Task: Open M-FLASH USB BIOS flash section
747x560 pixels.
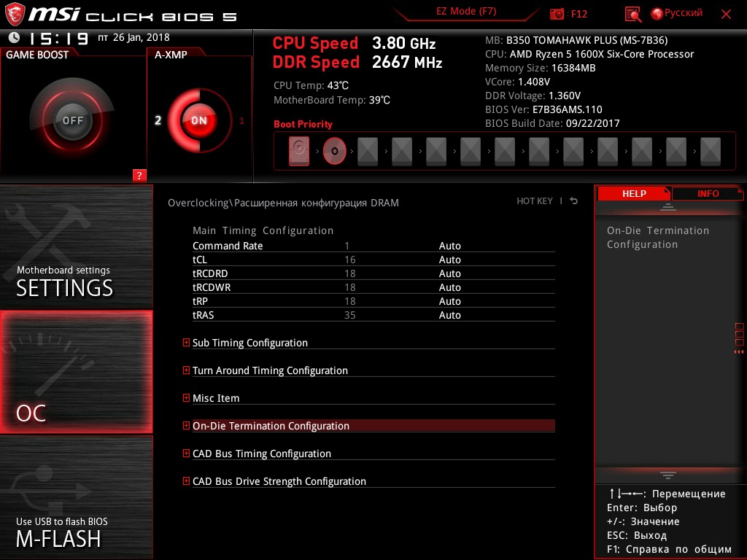Action: 76,497
